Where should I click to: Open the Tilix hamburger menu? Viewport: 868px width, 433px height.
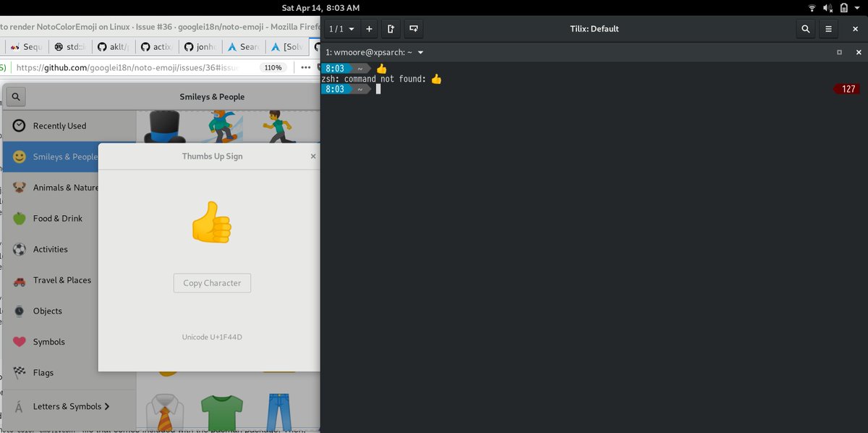(829, 29)
